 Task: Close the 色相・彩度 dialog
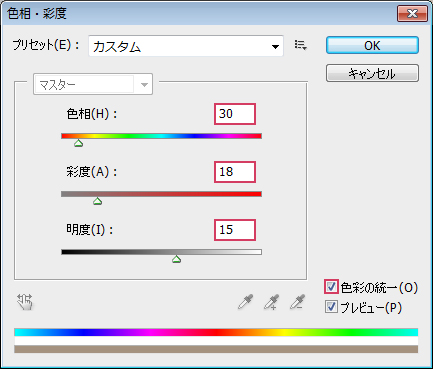(412, 14)
